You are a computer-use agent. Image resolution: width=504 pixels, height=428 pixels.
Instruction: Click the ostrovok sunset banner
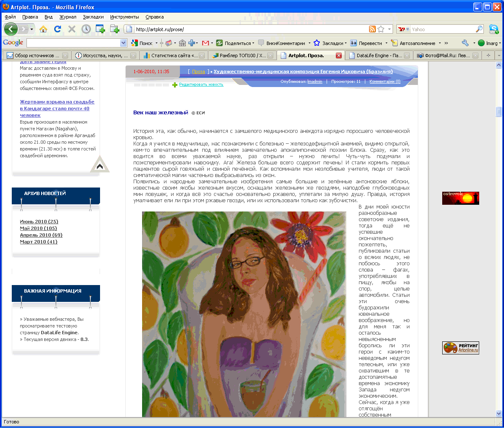461,198
